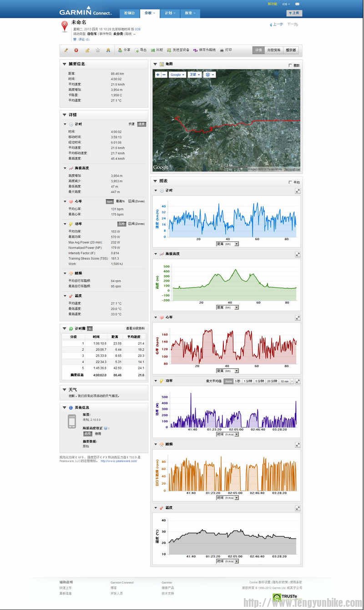Click 保存为路线 to save as course

click(x=206, y=50)
